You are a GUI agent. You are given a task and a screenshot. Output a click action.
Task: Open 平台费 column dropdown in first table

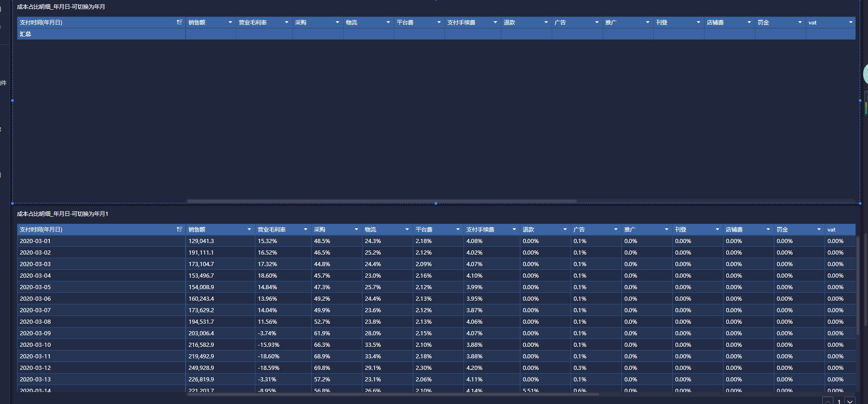click(439, 22)
